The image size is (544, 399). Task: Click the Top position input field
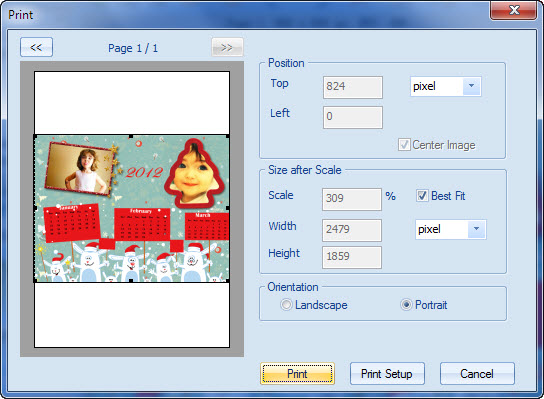point(353,87)
